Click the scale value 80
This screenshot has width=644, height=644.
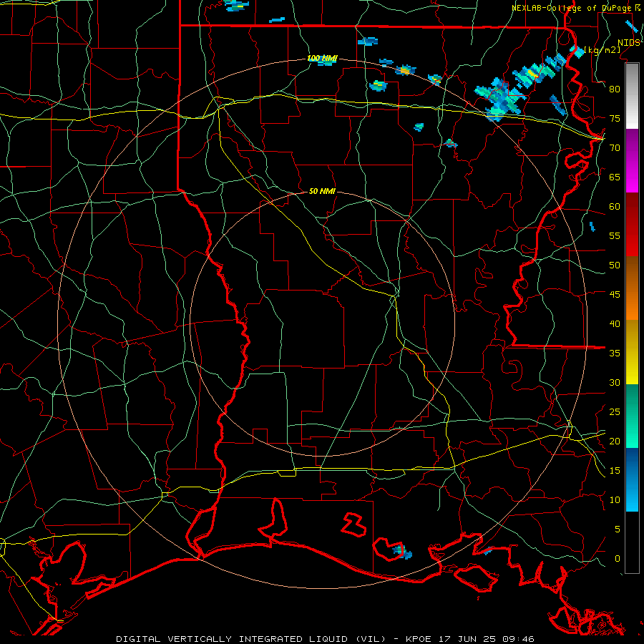point(615,89)
